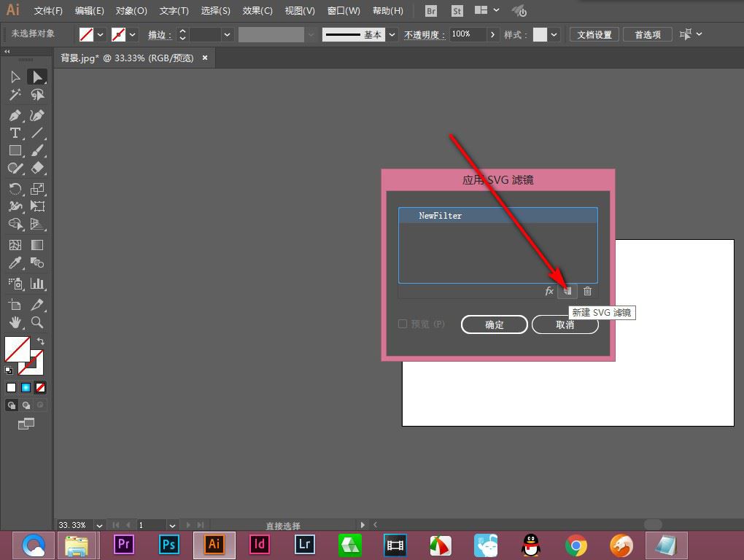The image size is (744, 560).
Task: Open the 不透明度 opacity arrow flyout
Action: (493, 34)
